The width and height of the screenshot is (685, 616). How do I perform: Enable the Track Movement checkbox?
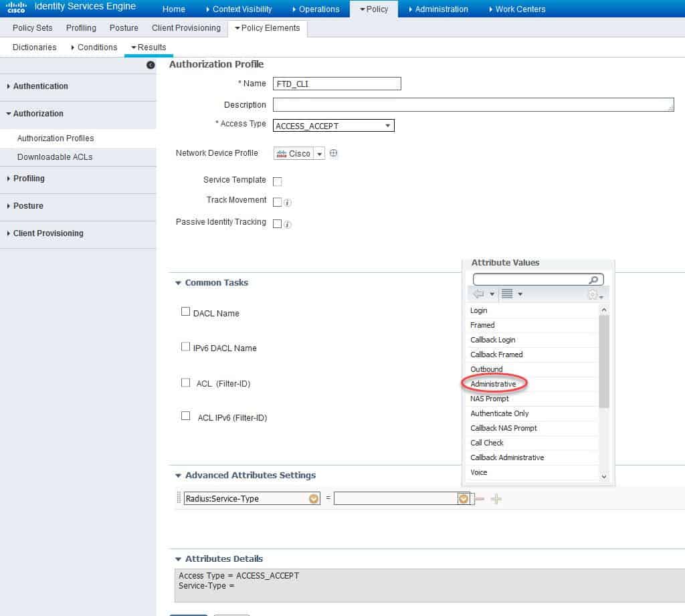click(278, 202)
